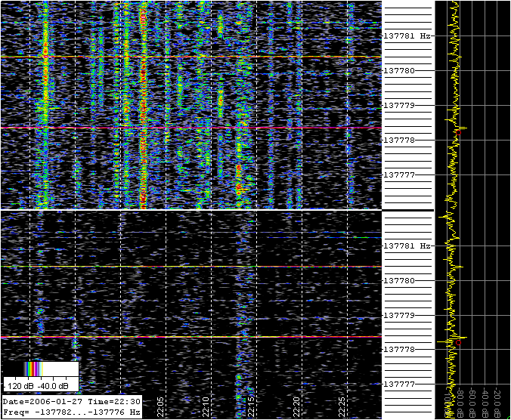Click the carrier line just above 137778 in upper waterfall

(x=191, y=128)
